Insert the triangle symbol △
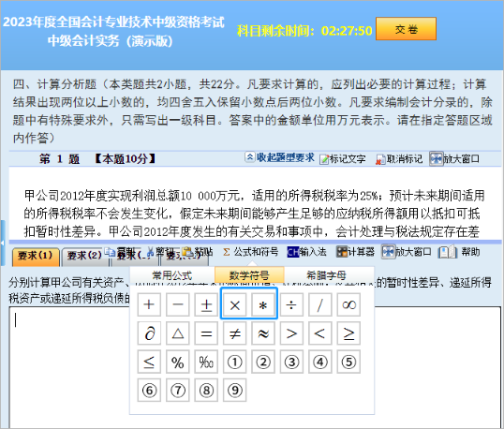Image resolution: width=504 pixels, height=429 pixels. tap(178, 333)
